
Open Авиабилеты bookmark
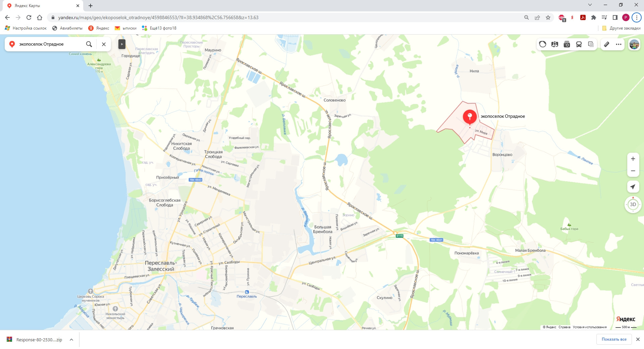67,28
